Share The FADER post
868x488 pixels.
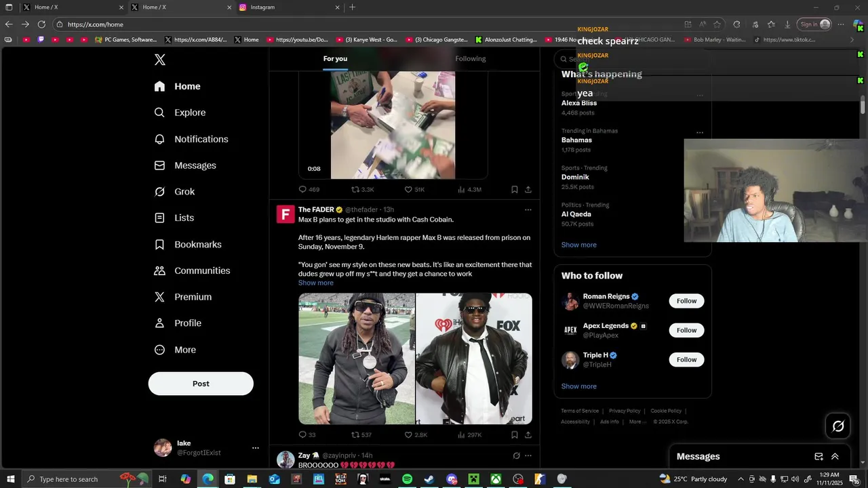[528, 435]
